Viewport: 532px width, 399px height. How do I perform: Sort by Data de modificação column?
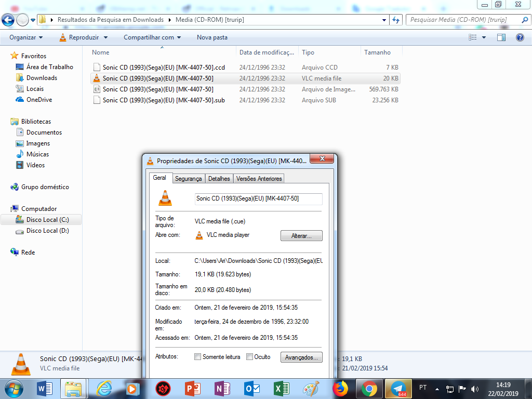coord(267,52)
